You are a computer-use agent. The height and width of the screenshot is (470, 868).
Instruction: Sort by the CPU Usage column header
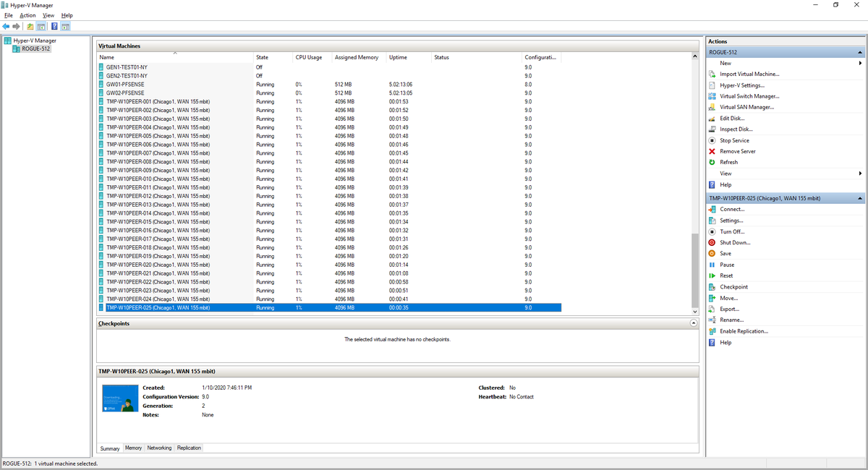(x=312, y=57)
